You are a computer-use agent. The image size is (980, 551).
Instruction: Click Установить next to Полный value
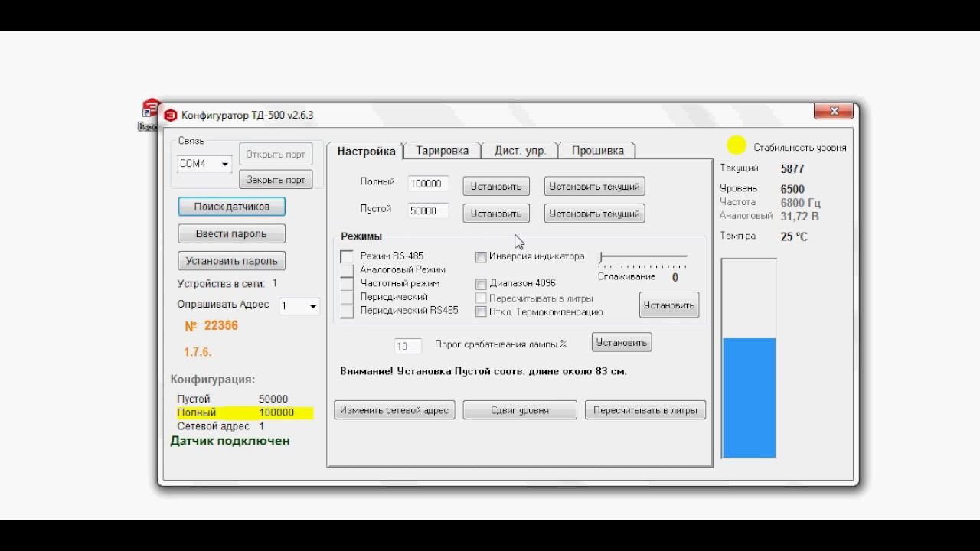(496, 186)
